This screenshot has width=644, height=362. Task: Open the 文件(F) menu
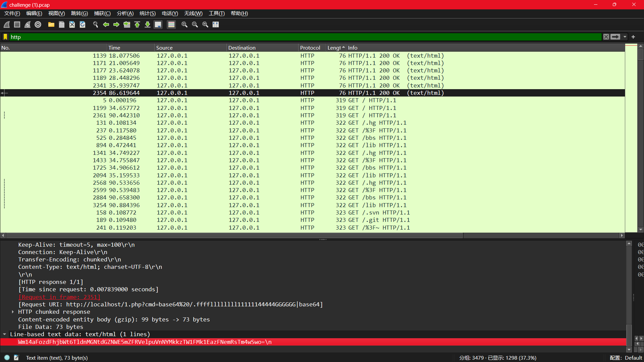(12, 13)
